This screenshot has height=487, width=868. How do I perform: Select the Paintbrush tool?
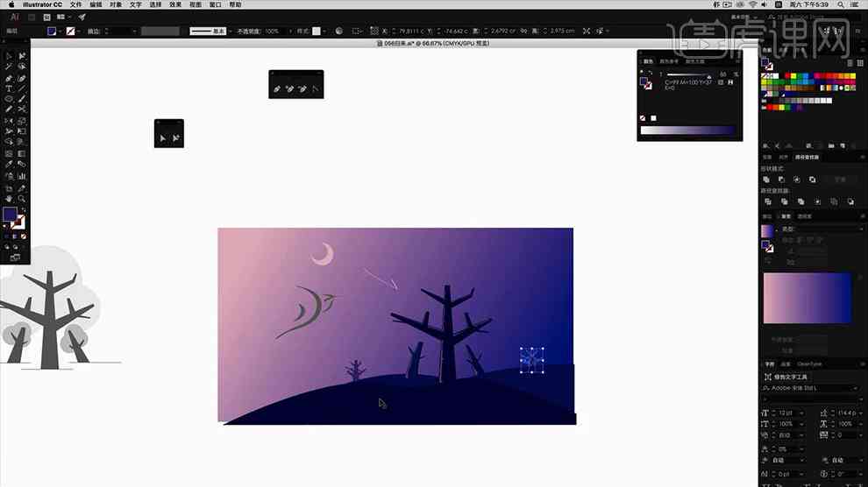click(22, 99)
